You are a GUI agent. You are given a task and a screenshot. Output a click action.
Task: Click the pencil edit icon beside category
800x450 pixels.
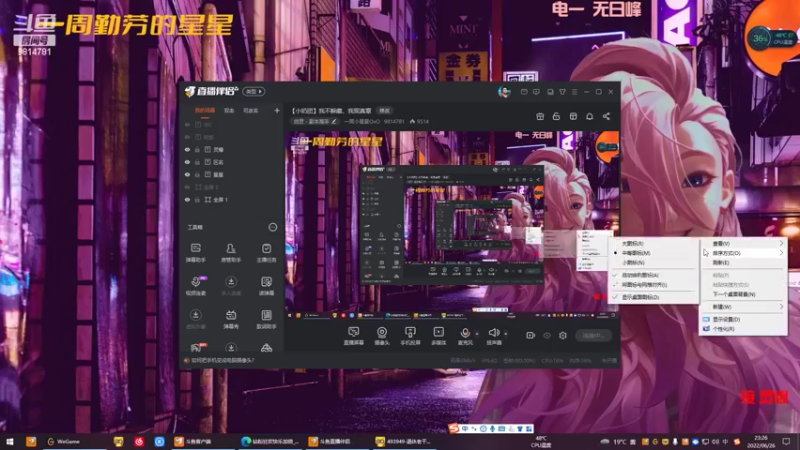coord(334,121)
